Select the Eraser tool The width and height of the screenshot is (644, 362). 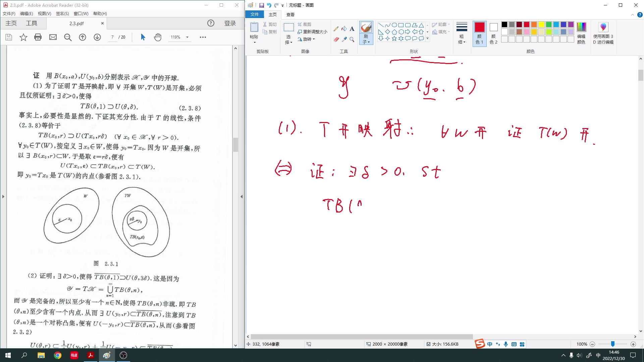pyautogui.click(x=336, y=39)
